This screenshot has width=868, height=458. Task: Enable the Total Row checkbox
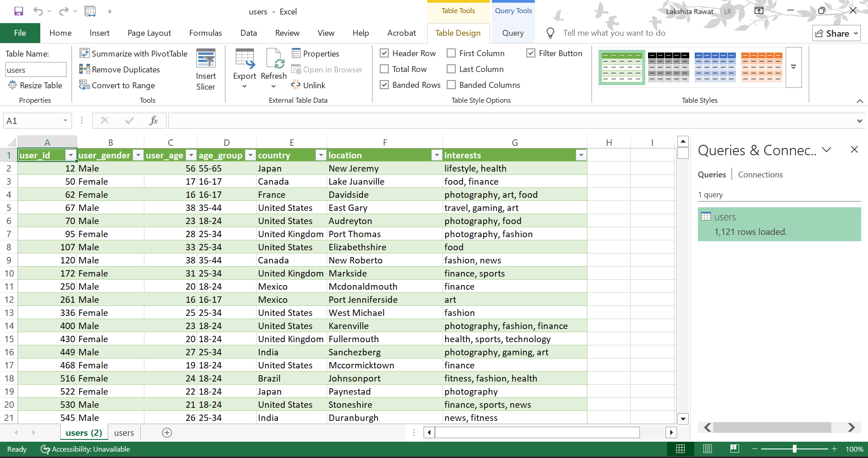tap(384, 69)
